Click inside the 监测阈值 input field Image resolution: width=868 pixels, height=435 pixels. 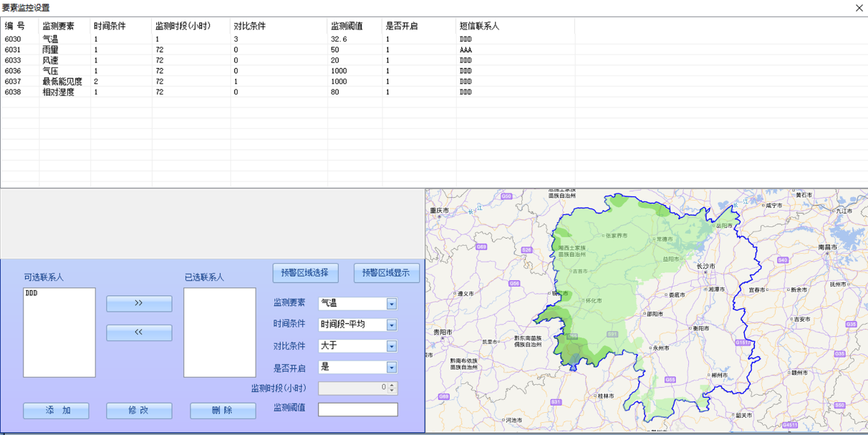coord(358,409)
